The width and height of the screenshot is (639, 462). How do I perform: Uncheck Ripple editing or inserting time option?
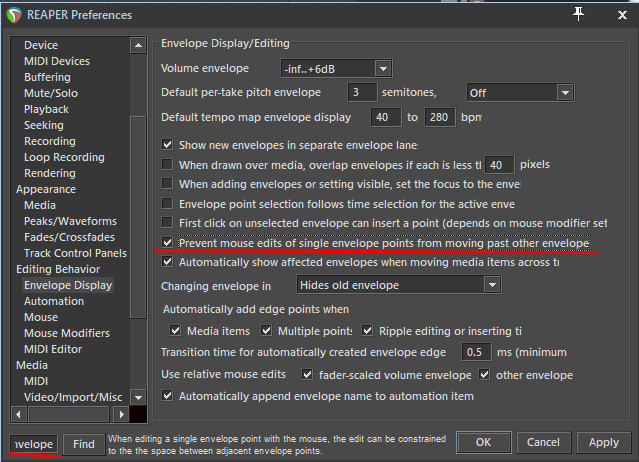[367, 330]
